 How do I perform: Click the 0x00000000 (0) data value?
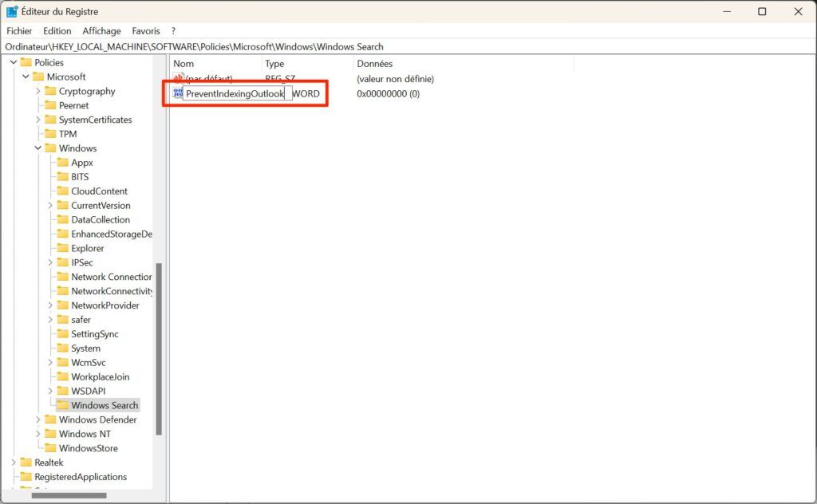coord(389,94)
